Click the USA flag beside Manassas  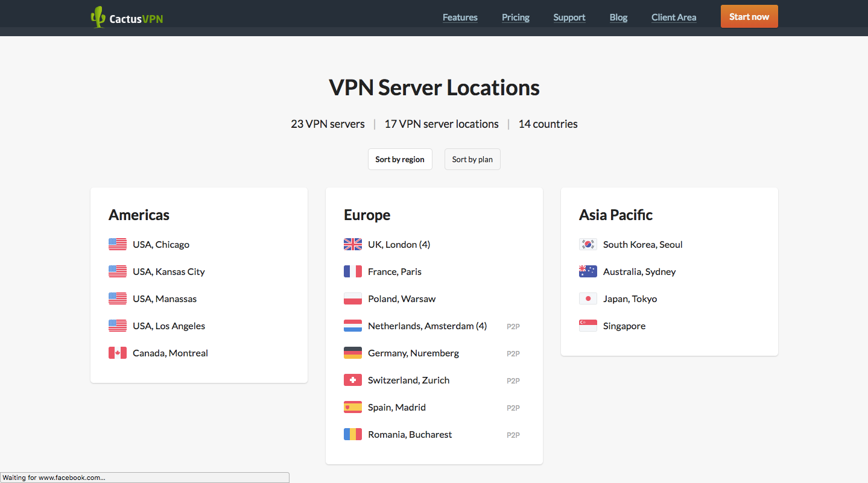point(118,298)
